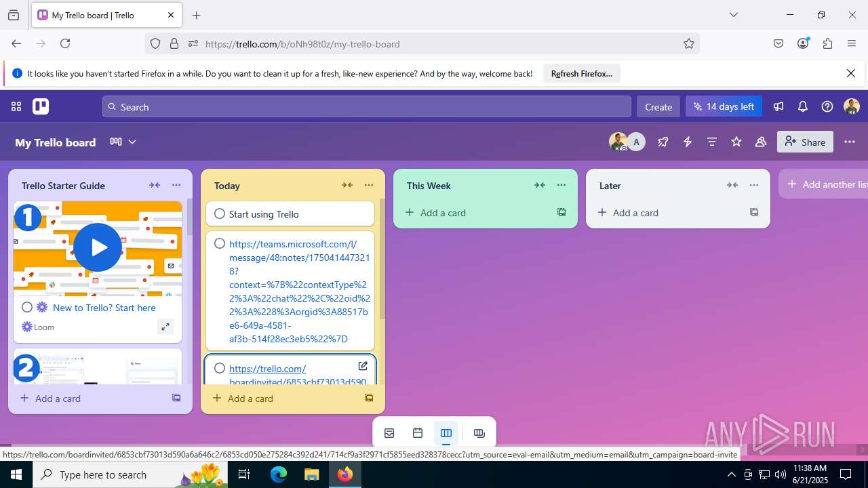Open the board view switcher icon
This screenshot has width=868, height=488.
click(116, 142)
